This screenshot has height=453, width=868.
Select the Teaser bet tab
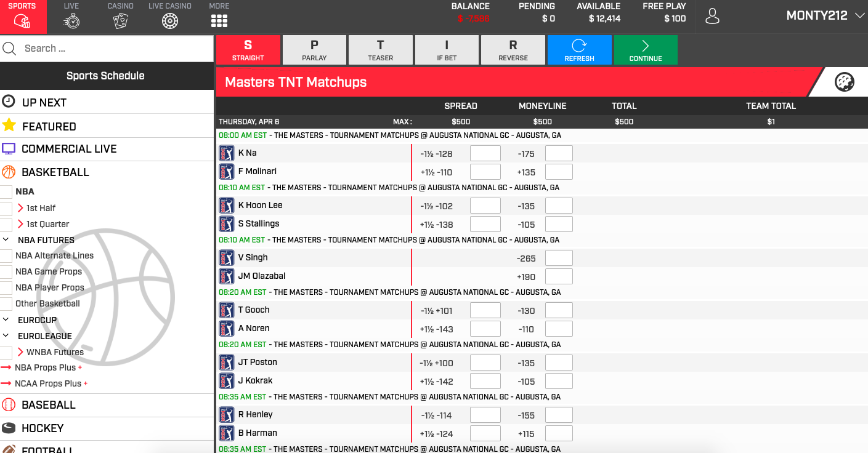(x=380, y=50)
